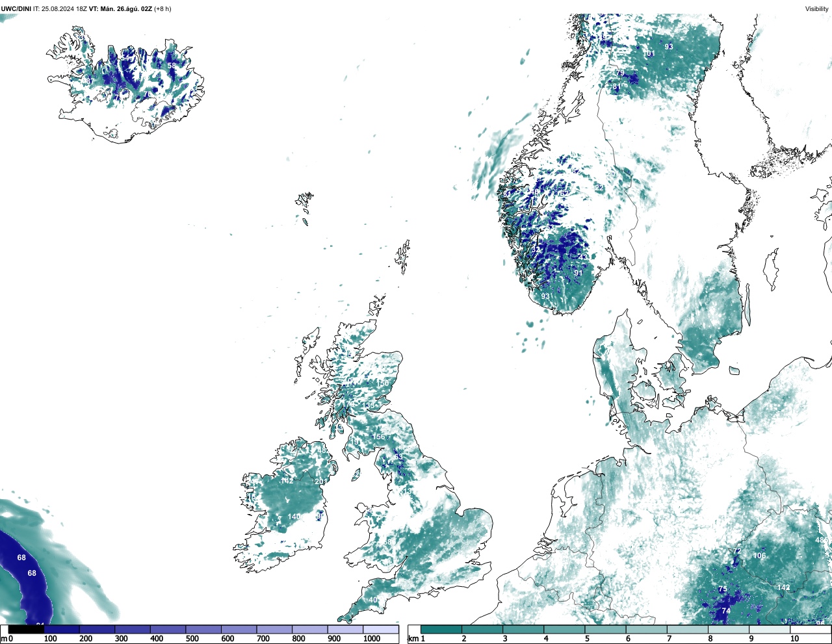Click the 700–800 m legend color block

point(274,629)
